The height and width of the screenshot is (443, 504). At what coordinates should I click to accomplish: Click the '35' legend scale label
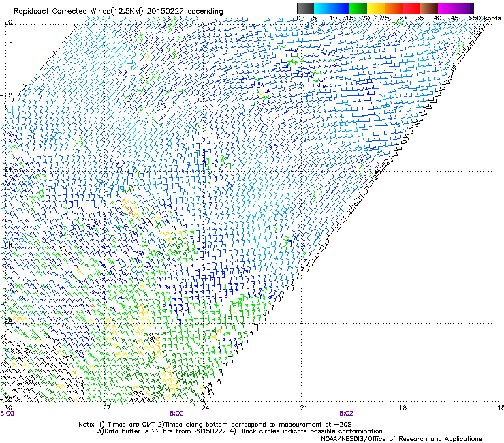click(x=420, y=18)
